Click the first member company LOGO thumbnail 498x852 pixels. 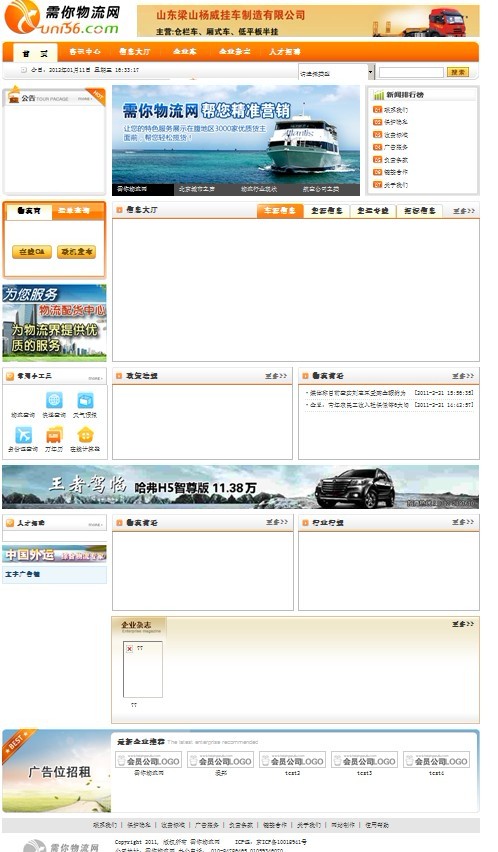[148, 761]
